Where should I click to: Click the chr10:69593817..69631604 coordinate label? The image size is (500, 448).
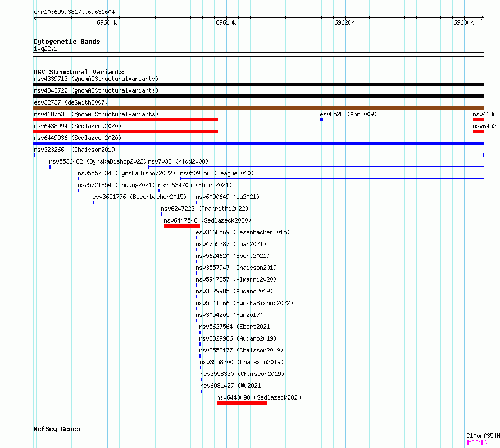point(74,12)
